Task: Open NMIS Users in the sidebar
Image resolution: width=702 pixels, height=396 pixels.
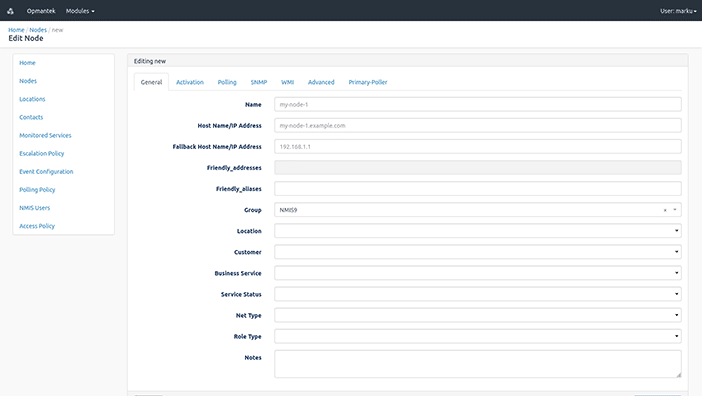Action: point(34,208)
